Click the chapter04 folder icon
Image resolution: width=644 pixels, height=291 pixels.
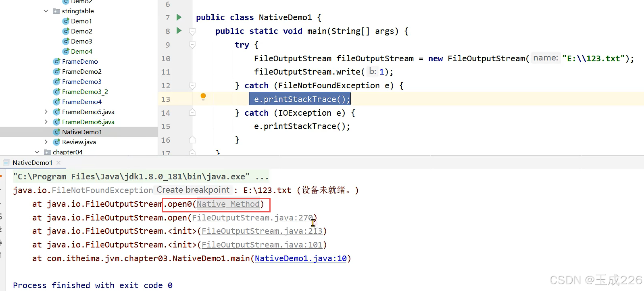pyautogui.click(x=48, y=152)
